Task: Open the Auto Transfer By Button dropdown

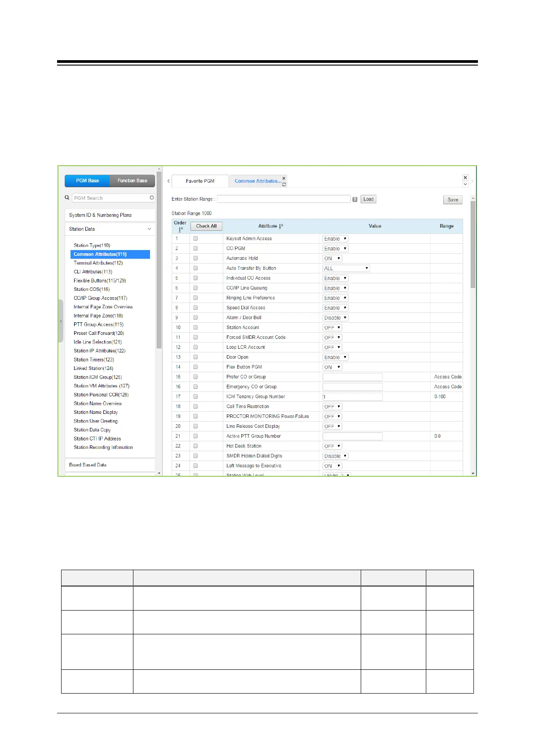Action: coord(346,268)
